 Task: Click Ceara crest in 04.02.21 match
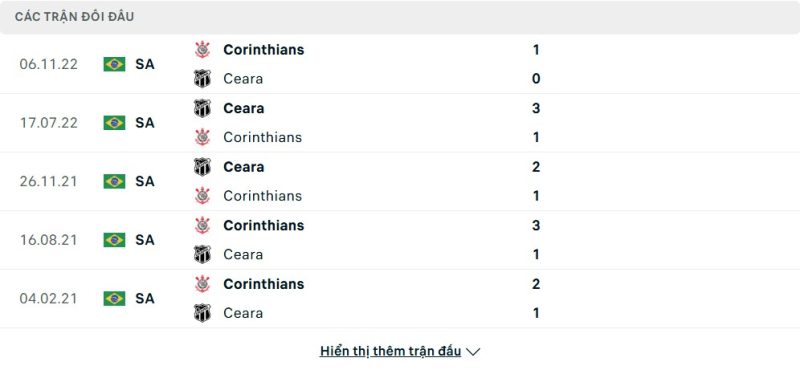tap(203, 313)
